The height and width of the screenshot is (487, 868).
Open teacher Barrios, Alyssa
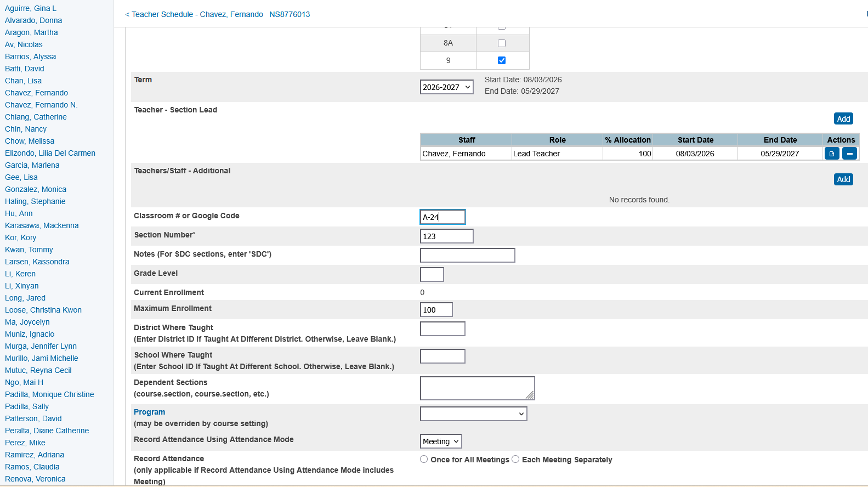coord(30,56)
